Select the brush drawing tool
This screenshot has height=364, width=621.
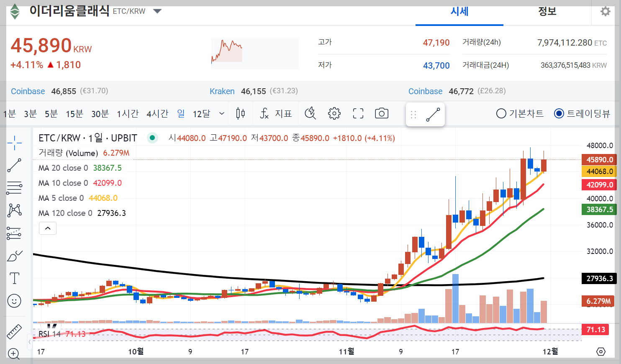(x=14, y=256)
